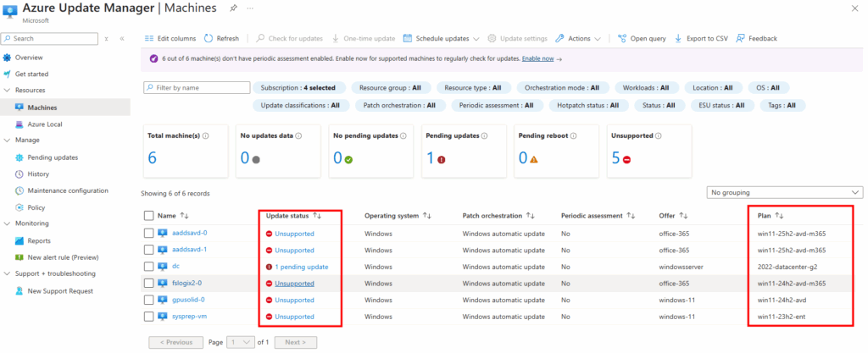Viewport: 868px width, 353px height.
Task: Open the sysprep-vm machine link
Action: [x=189, y=317]
